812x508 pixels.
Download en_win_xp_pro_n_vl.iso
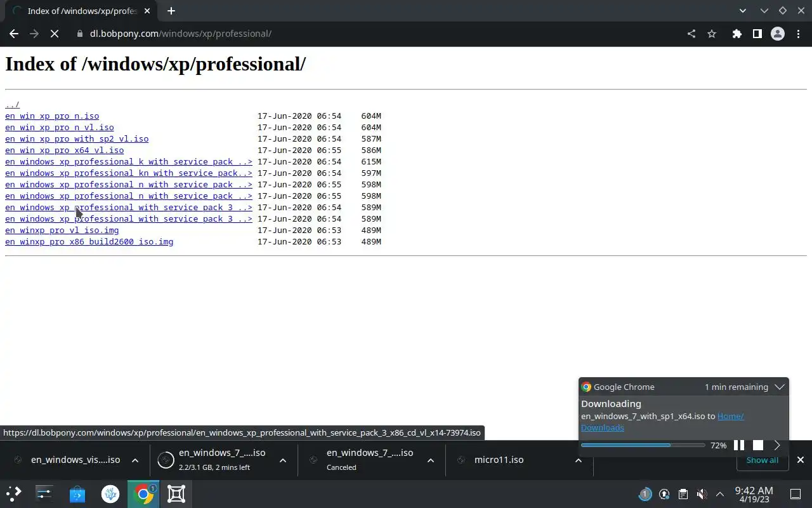(x=60, y=128)
